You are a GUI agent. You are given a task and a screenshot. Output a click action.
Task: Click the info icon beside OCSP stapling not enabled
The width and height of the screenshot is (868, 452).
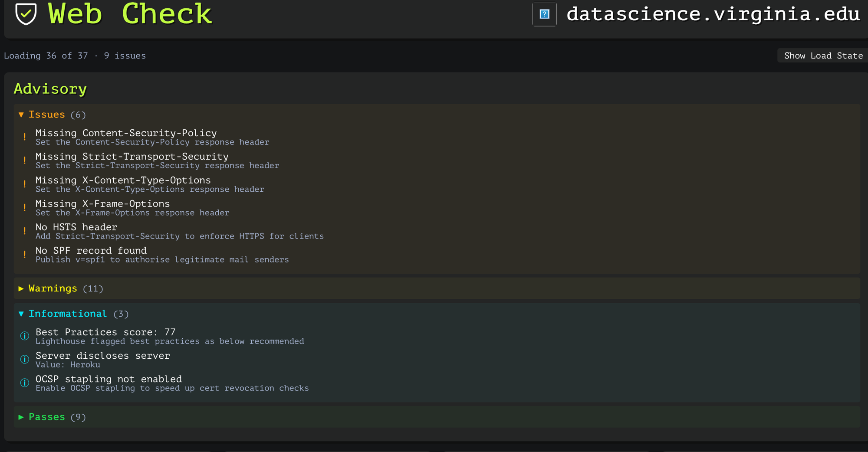25,383
